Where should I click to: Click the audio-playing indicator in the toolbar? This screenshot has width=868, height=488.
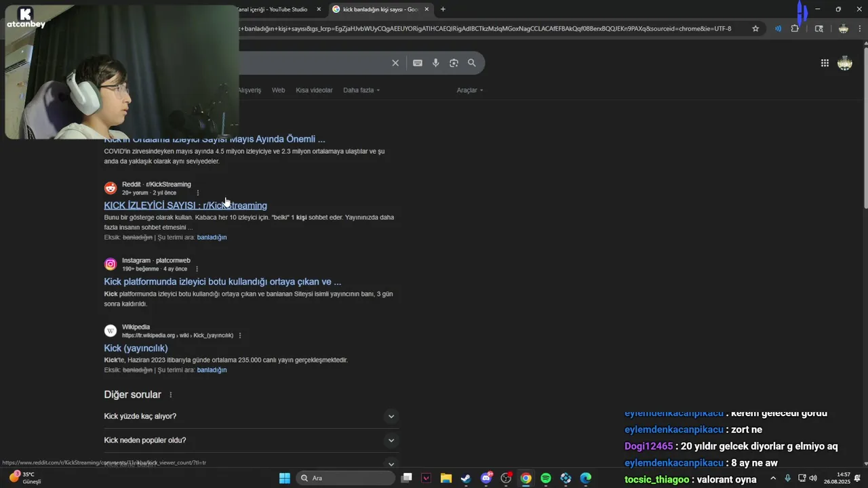point(778,28)
